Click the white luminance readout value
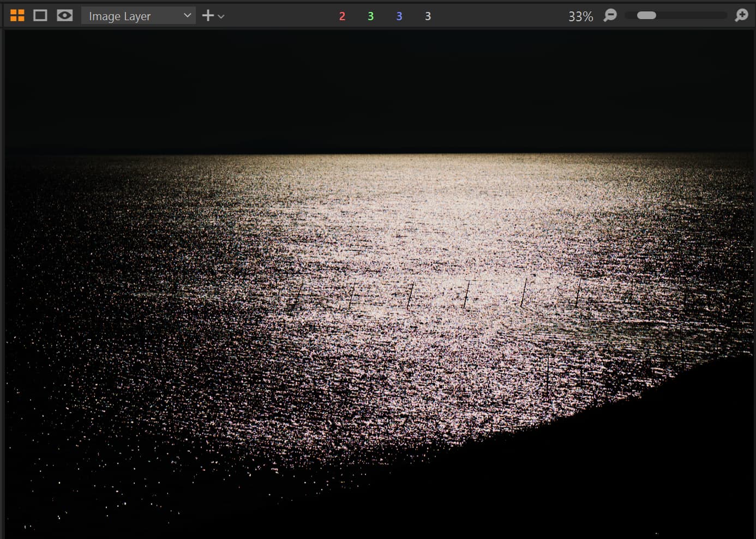 click(x=428, y=16)
